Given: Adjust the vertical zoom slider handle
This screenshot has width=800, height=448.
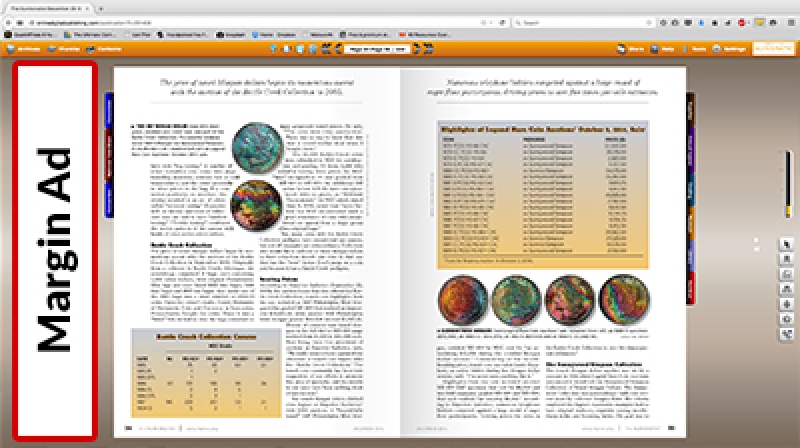Looking at the screenshot, I should 788,210.
